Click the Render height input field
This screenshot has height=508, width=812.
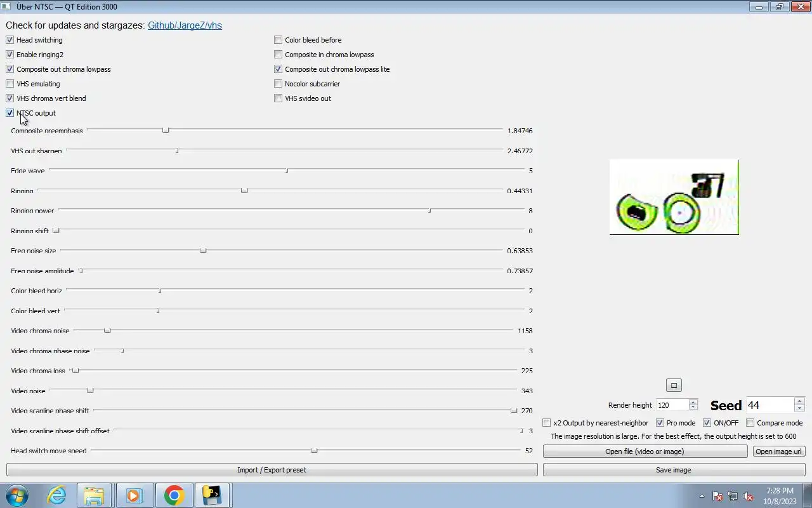coord(672,405)
